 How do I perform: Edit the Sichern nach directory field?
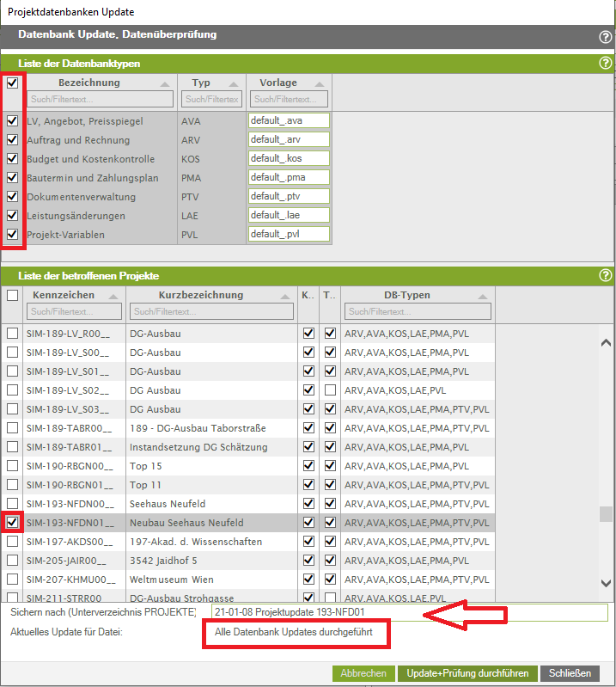409,612
